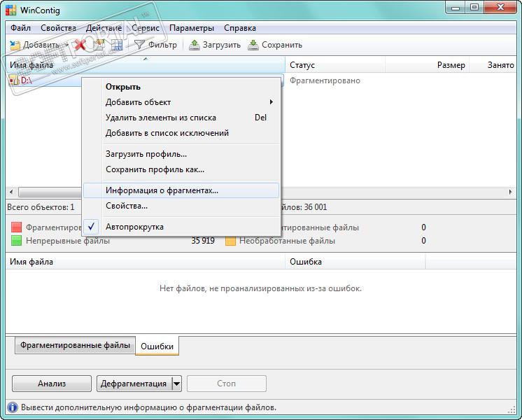
Task: Click the info icon in status bar
Action: [13, 407]
